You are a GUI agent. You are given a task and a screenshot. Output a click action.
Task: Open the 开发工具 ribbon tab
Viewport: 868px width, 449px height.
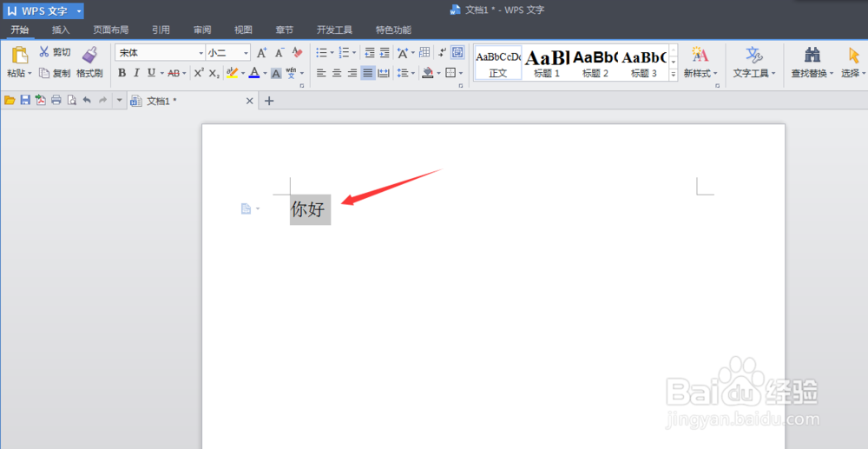pyautogui.click(x=334, y=30)
